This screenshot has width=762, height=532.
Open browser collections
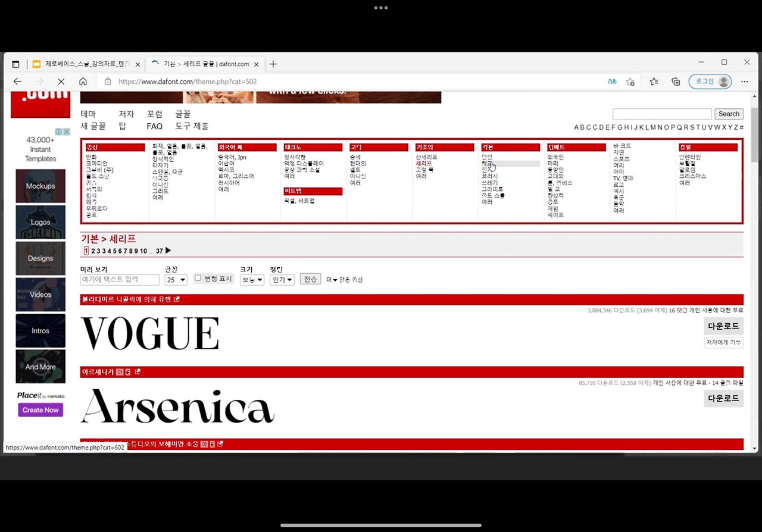point(676,82)
